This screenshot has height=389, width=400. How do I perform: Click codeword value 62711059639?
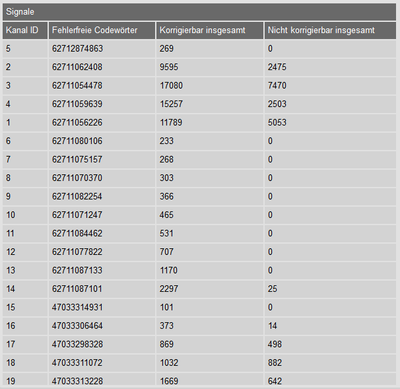click(x=77, y=104)
